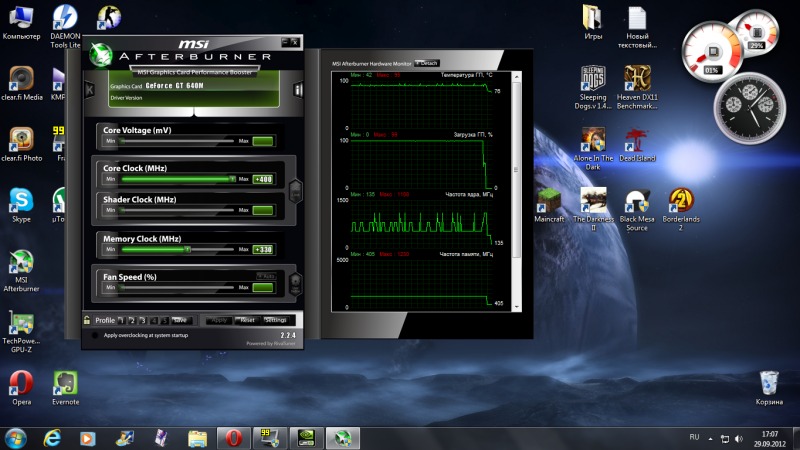Open the Evernote desktop shortcut
Screen dimensions: 800x450
[x=65, y=388]
